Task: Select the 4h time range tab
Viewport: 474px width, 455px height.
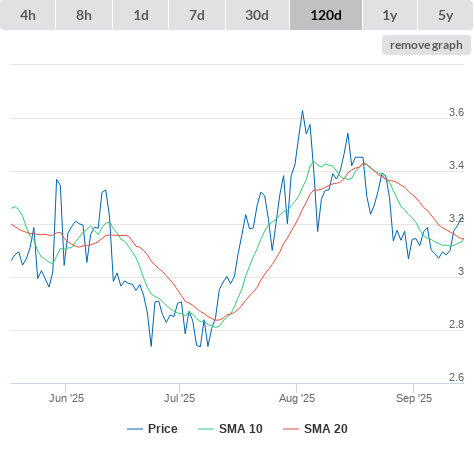Action: click(x=28, y=15)
